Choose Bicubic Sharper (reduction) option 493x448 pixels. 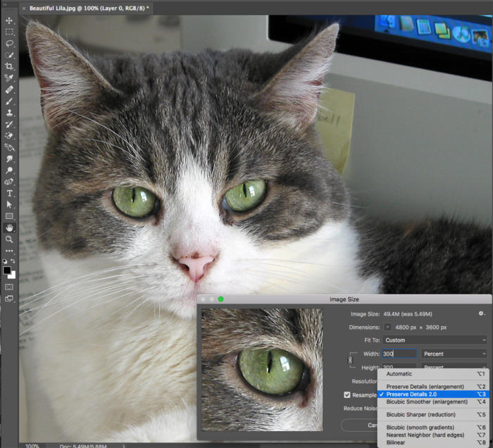click(434, 414)
